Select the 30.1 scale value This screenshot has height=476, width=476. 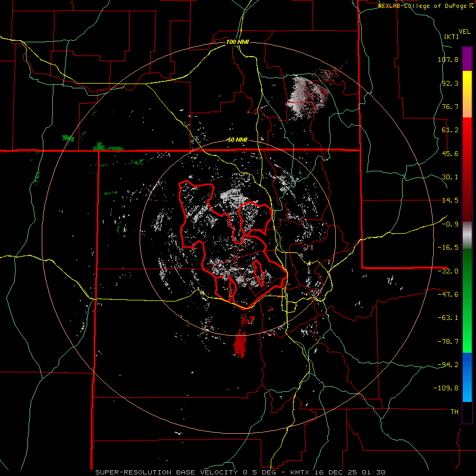(x=450, y=177)
